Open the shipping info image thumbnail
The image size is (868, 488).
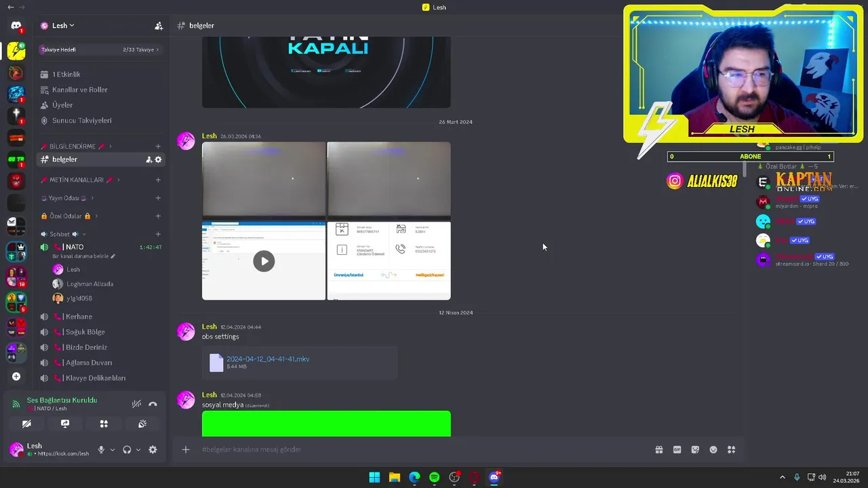click(x=389, y=260)
